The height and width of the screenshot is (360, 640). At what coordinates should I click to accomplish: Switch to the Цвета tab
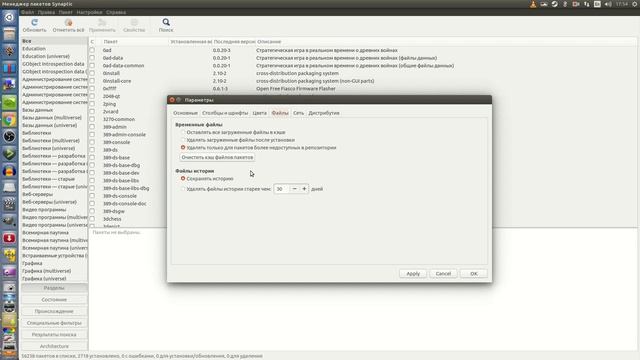point(259,113)
